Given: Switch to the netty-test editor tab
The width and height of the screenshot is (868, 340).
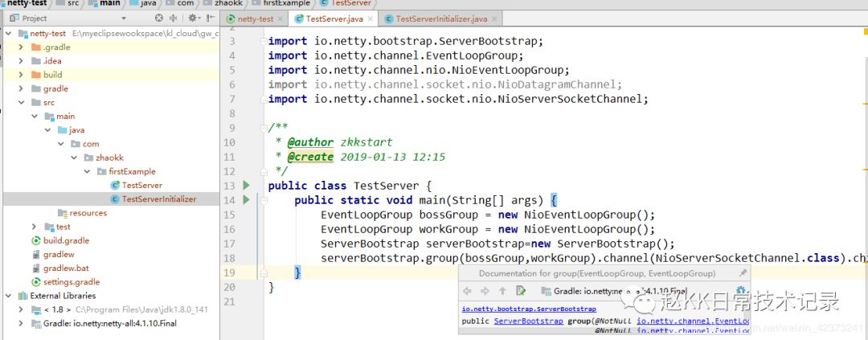Looking at the screenshot, I should point(256,18).
